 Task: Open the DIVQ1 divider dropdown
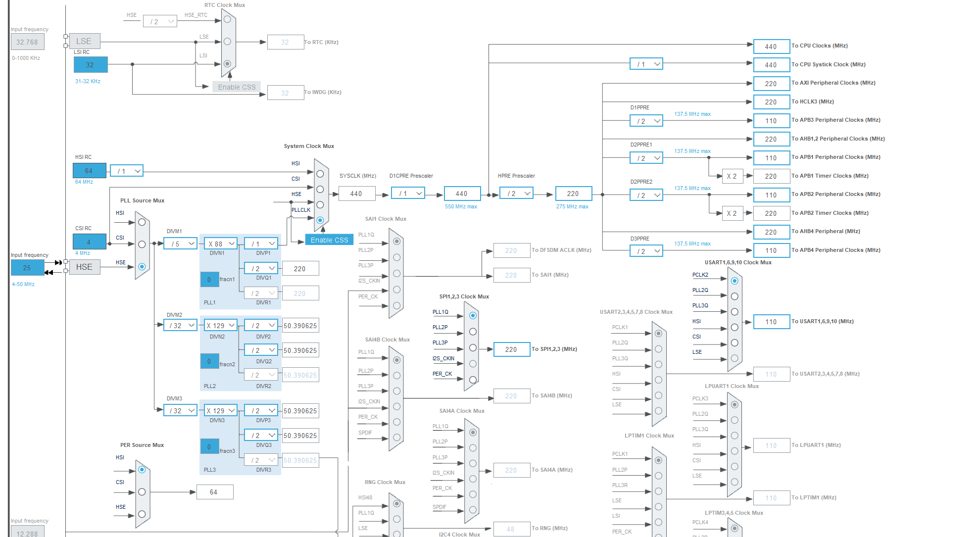click(261, 268)
